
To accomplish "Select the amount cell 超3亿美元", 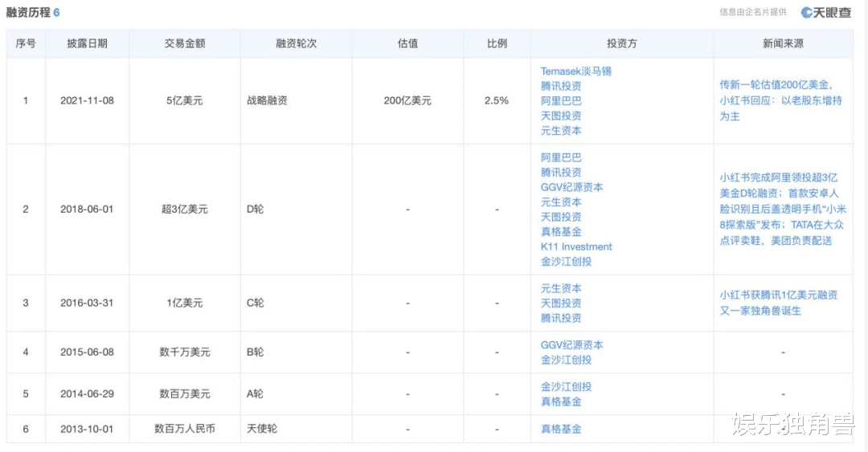I will [184, 209].
